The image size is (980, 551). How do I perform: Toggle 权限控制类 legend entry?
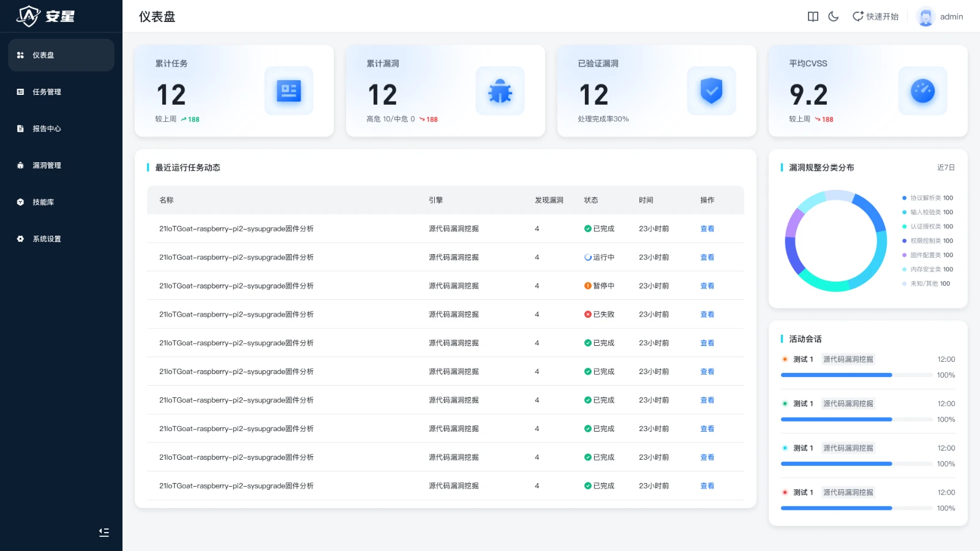coord(927,241)
